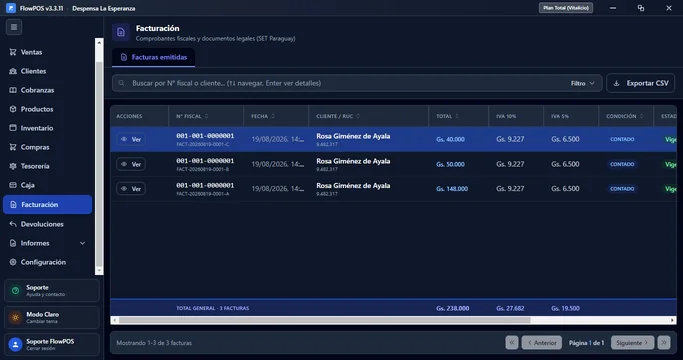Click CONTADO badge in Gs. 50.000 row
This screenshot has height=360, width=683.
pos(622,164)
